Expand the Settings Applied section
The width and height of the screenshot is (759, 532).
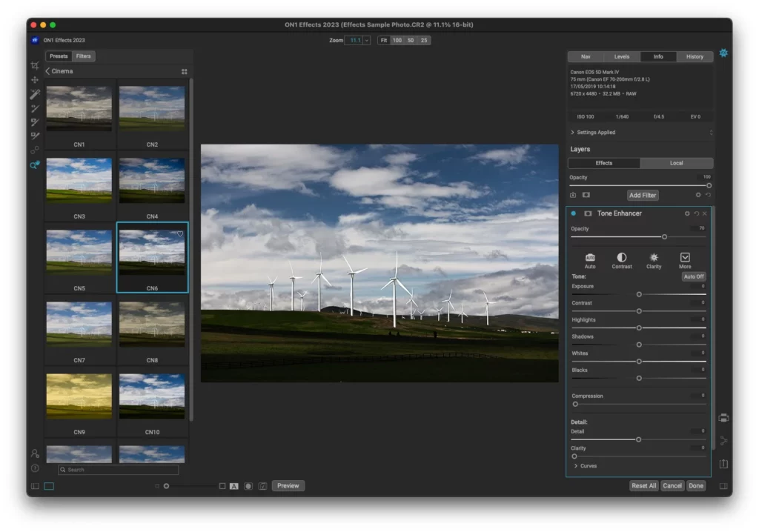(572, 133)
